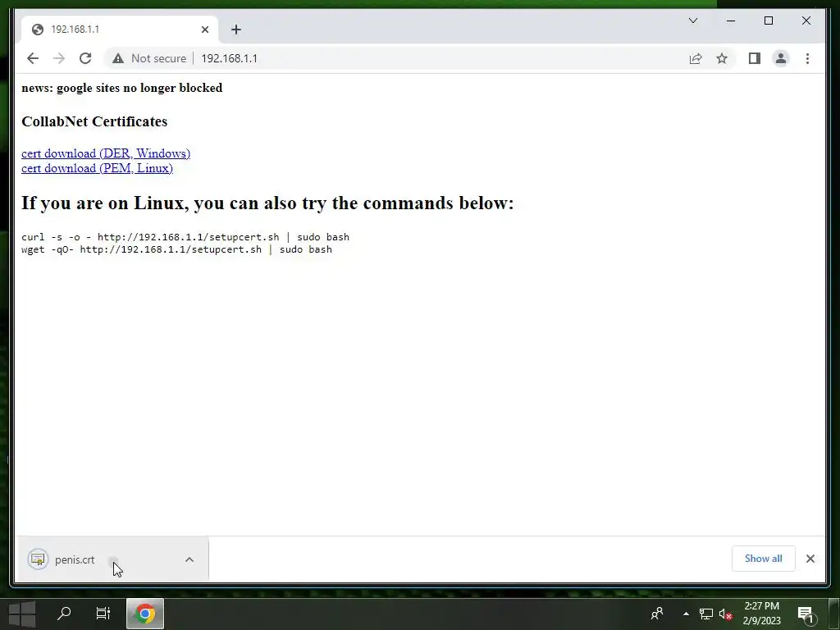Download the DER Windows certificate
840x630 pixels.
[x=106, y=153]
